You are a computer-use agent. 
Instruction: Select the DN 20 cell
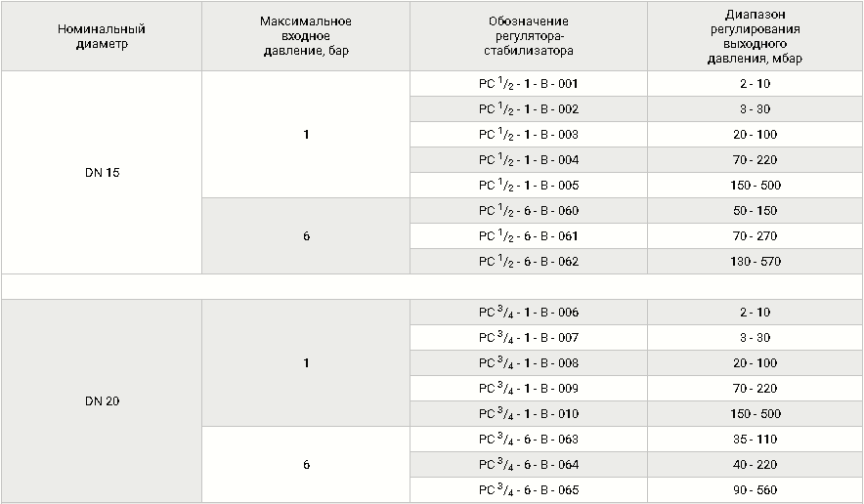(x=102, y=401)
